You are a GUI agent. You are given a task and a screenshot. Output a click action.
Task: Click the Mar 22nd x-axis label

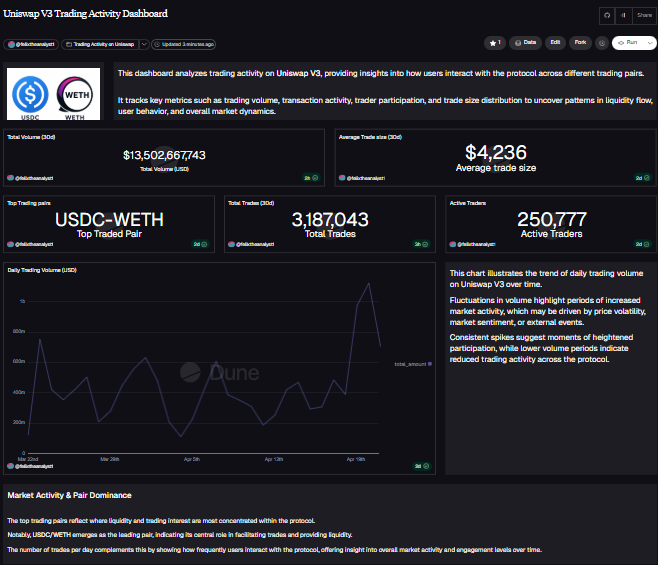(x=28, y=459)
